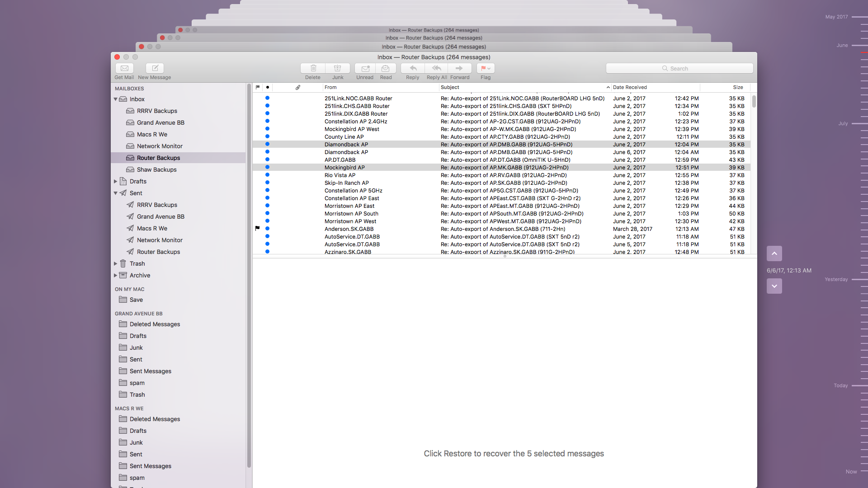Viewport: 868px width, 488px height.
Task: Click the Search field
Action: coord(679,68)
